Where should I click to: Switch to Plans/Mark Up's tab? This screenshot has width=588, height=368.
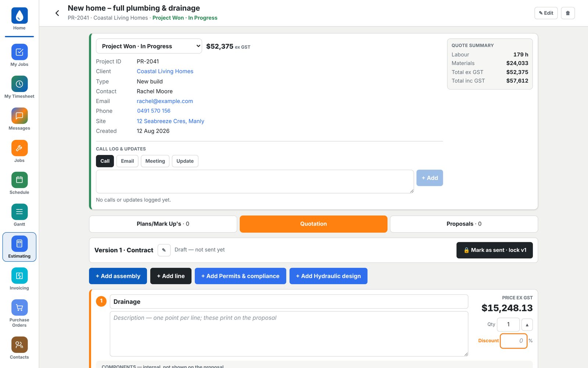(x=163, y=224)
